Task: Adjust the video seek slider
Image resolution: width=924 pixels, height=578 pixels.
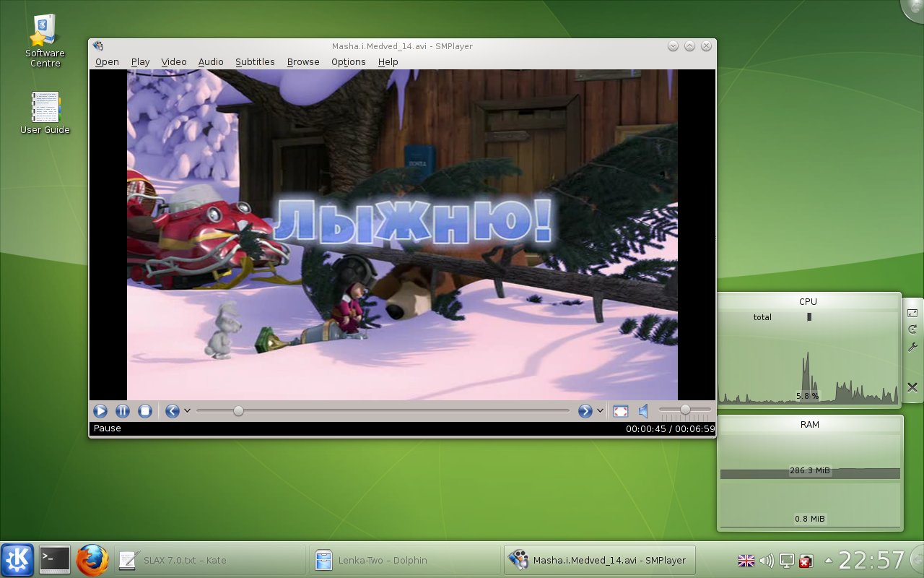Action: 238,410
